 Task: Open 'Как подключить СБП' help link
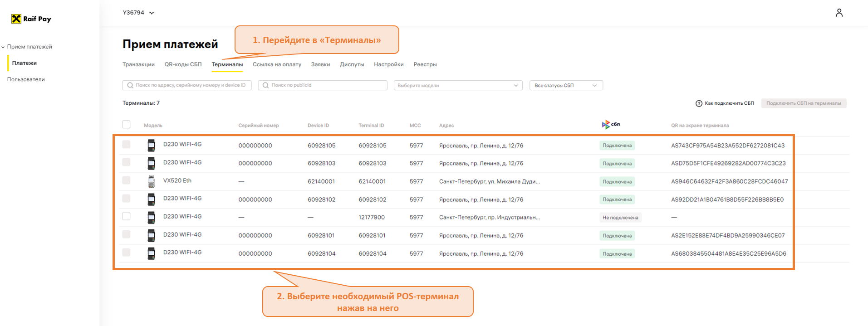729,103
